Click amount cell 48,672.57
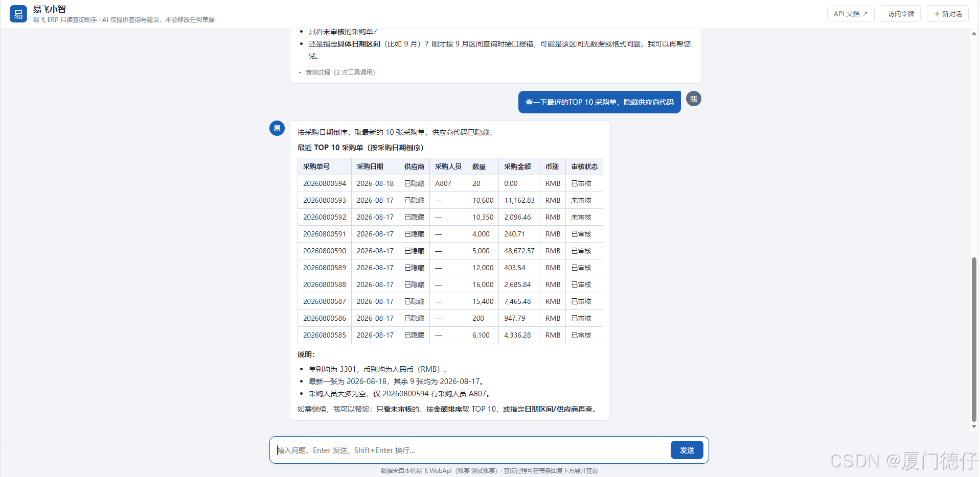Screen dimensions: 980x477 point(519,251)
